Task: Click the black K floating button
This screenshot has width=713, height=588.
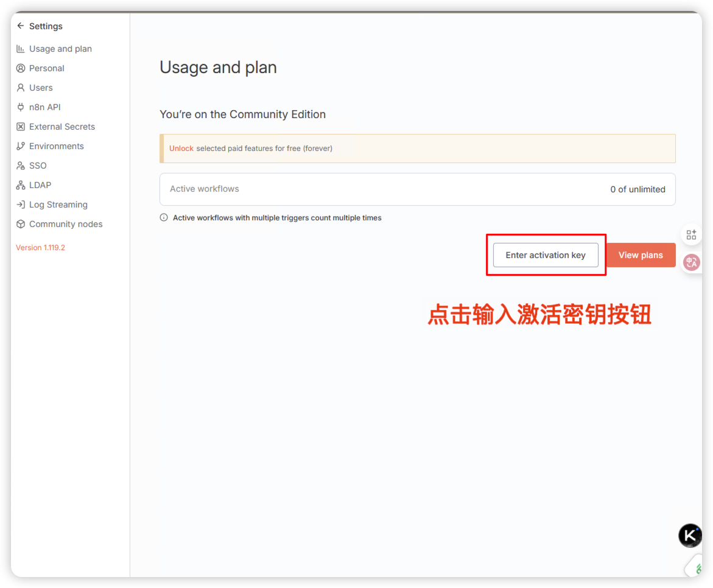Action: click(690, 536)
